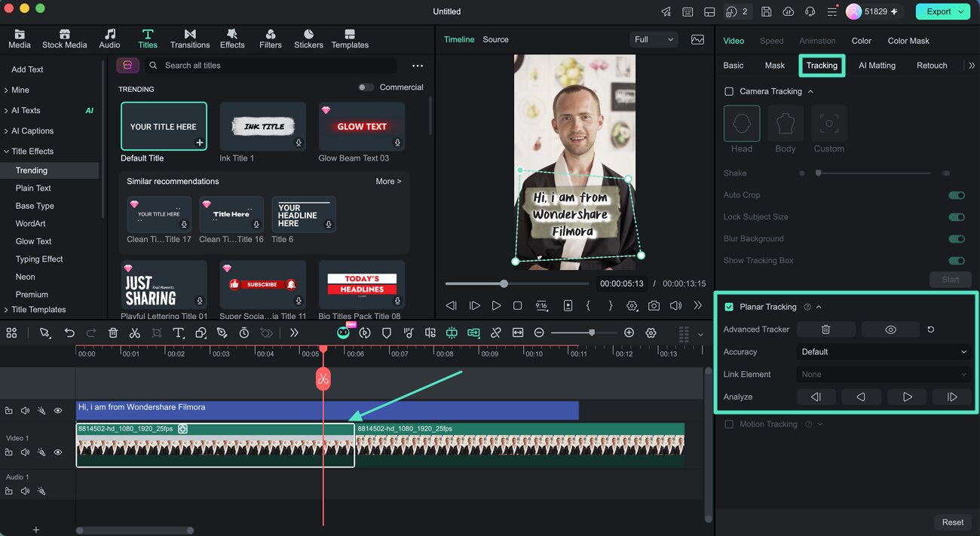Open the Color Mask tab
This screenshot has height=536, width=980.
(908, 41)
